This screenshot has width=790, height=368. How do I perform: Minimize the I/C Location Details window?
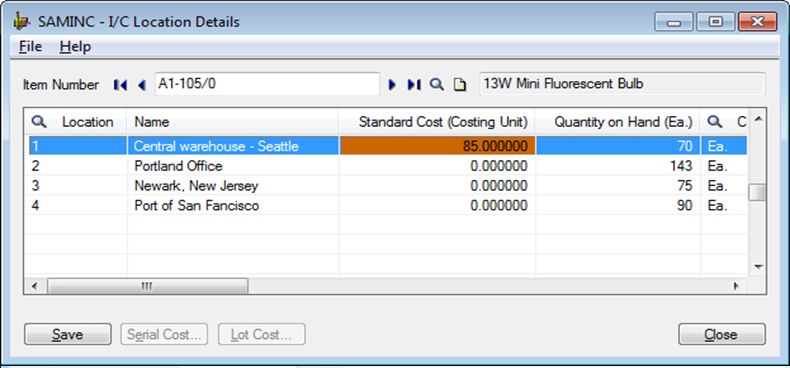[x=674, y=22]
